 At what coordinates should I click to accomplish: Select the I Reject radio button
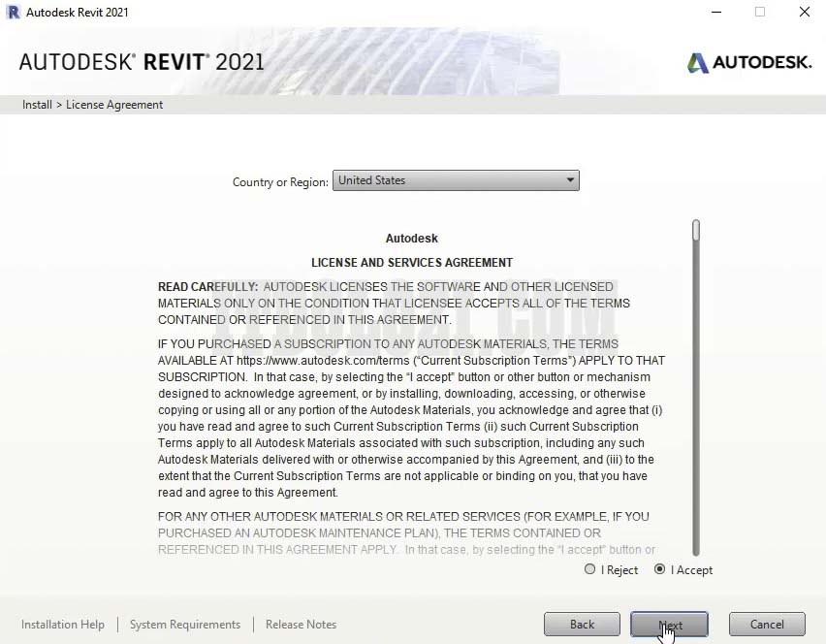point(590,570)
